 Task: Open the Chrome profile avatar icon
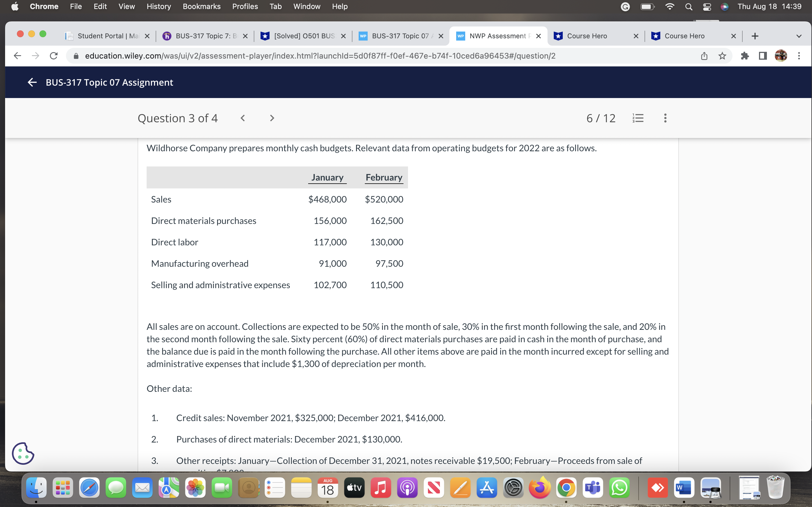tap(781, 56)
